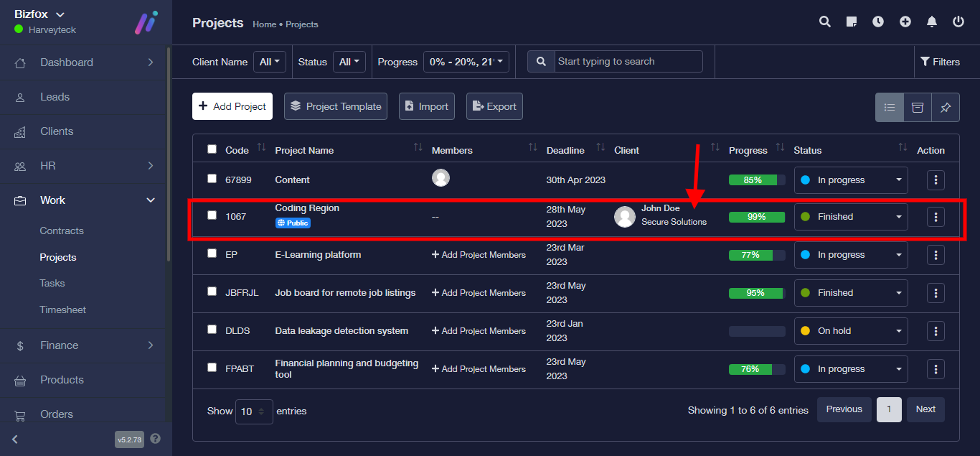The width and height of the screenshot is (980, 456).
Task: Open the notifications bell icon
Action: click(932, 22)
